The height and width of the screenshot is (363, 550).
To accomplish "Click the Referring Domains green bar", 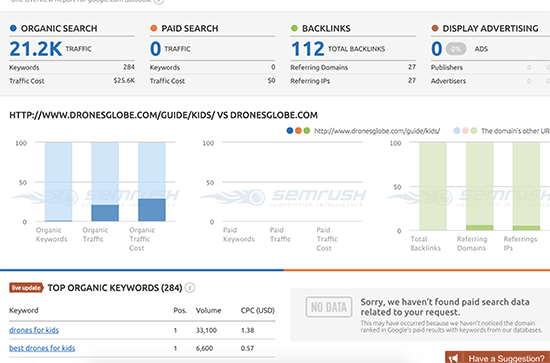I will pyautogui.click(x=479, y=228).
